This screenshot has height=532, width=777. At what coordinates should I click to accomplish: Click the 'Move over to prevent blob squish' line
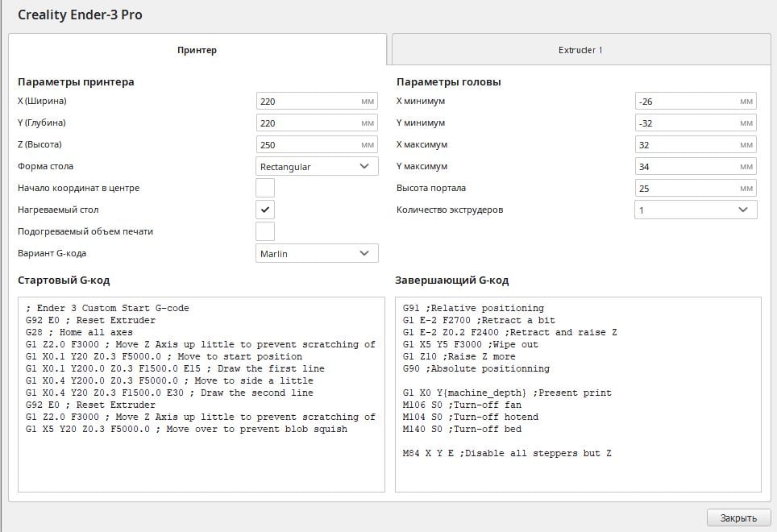187,429
